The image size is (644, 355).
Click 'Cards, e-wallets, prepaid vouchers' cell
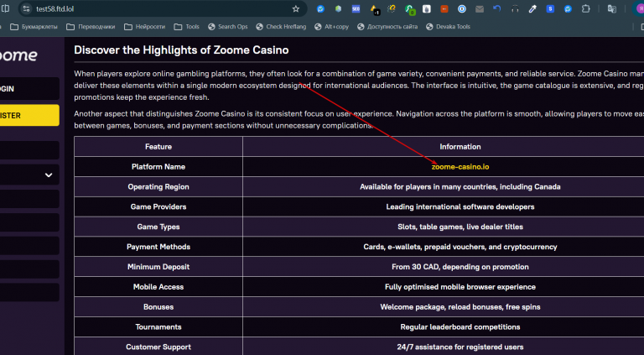click(x=444, y=247)
